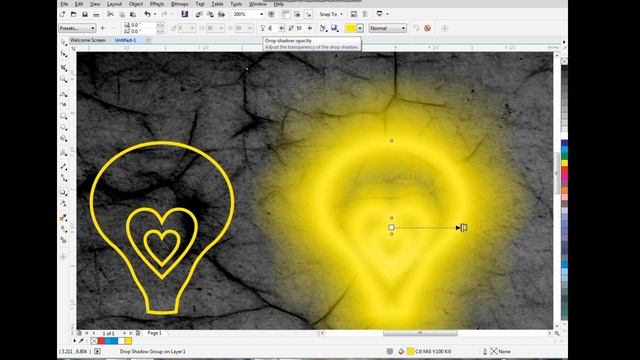
Task: Select the Ellipse tool
Action: tap(64, 128)
